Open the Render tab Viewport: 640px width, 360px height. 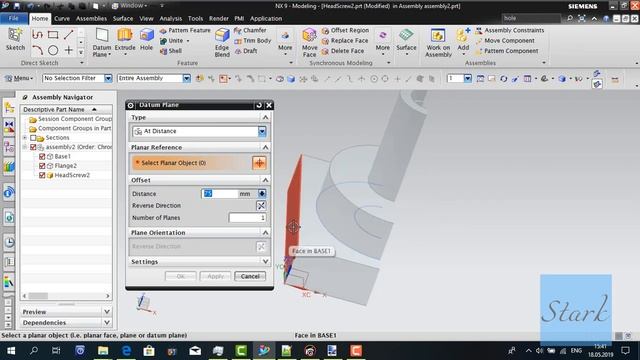tap(219, 19)
